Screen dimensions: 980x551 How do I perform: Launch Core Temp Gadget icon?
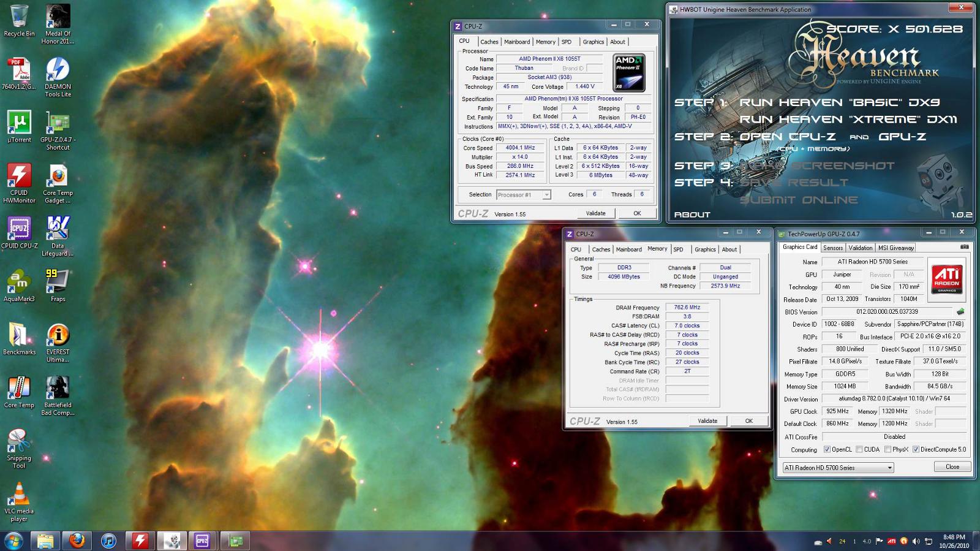coord(58,183)
